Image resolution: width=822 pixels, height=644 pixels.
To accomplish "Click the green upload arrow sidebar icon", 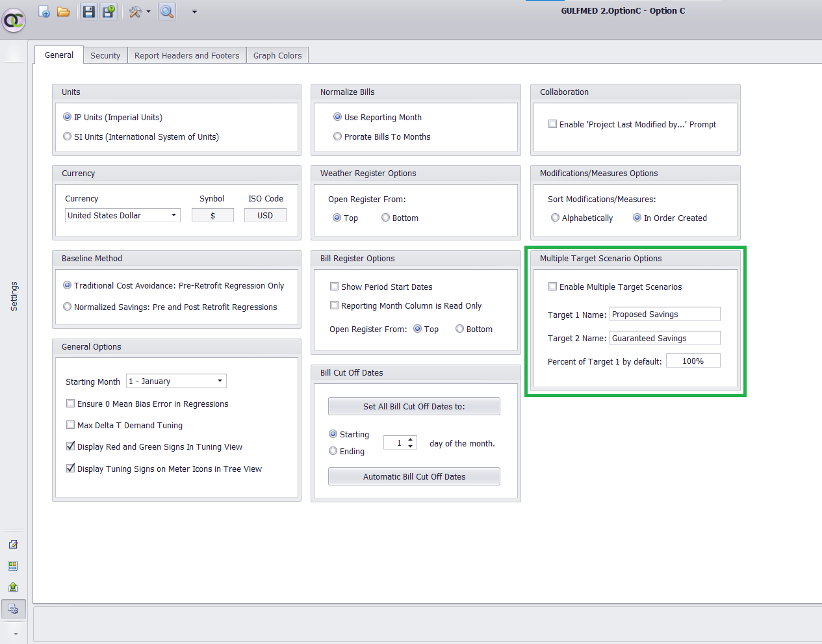I will click(x=13, y=587).
